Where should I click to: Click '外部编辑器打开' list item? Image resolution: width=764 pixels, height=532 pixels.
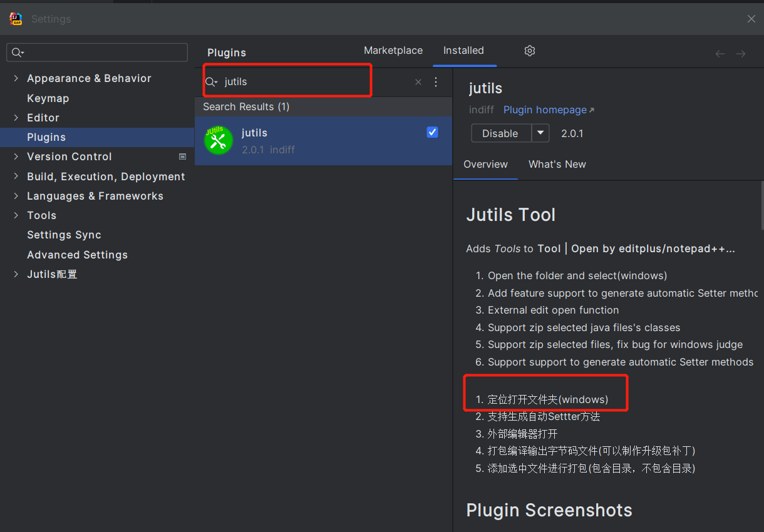coord(523,434)
